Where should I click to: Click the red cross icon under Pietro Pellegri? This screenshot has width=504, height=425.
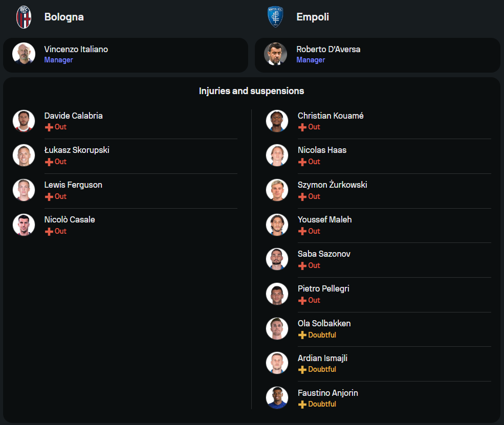pos(302,301)
